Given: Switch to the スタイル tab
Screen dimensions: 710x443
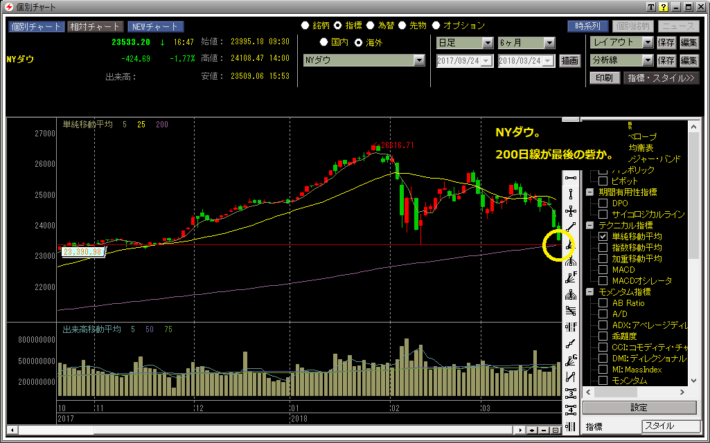Looking at the screenshot, I should pos(670,426).
